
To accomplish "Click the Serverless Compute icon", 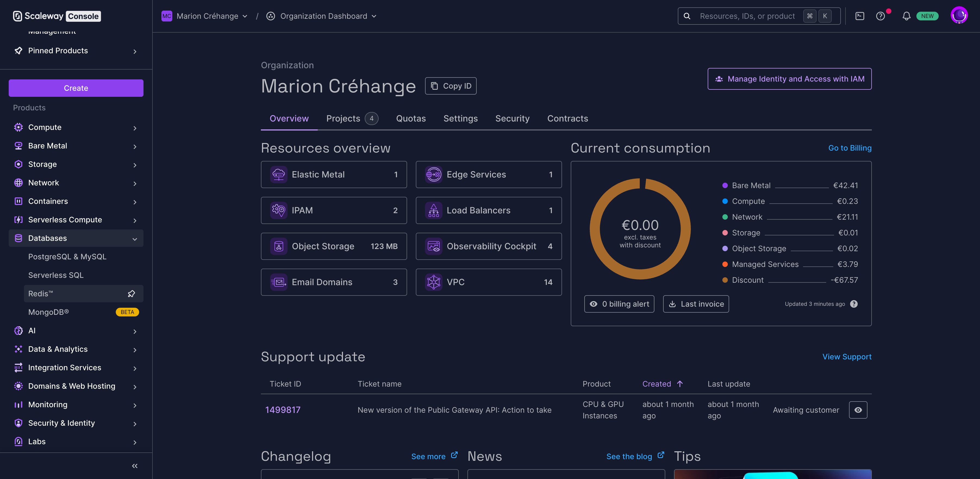I will click(18, 220).
